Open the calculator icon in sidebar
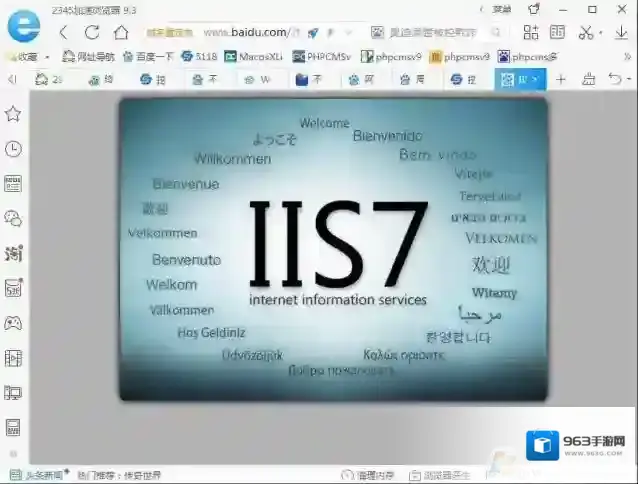 [13, 427]
